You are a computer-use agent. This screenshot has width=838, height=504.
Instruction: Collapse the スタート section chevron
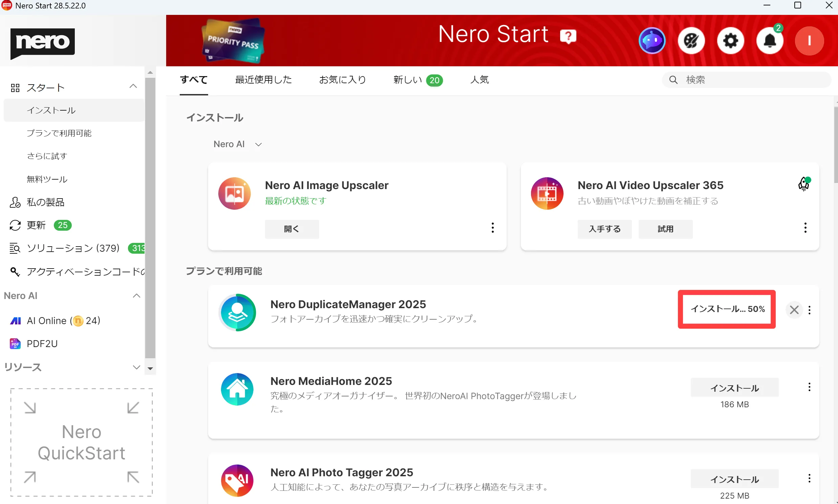click(x=133, y=87)
